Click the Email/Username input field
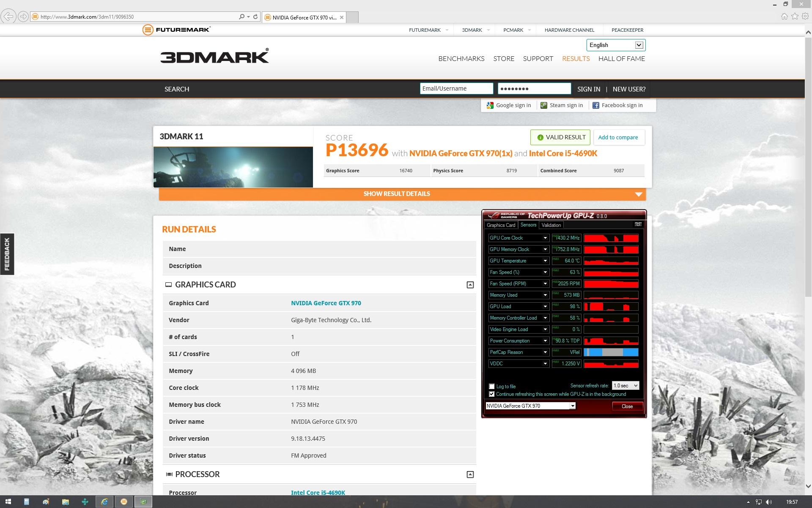Viewport: 812px width, 508px height. coord(456,88)
